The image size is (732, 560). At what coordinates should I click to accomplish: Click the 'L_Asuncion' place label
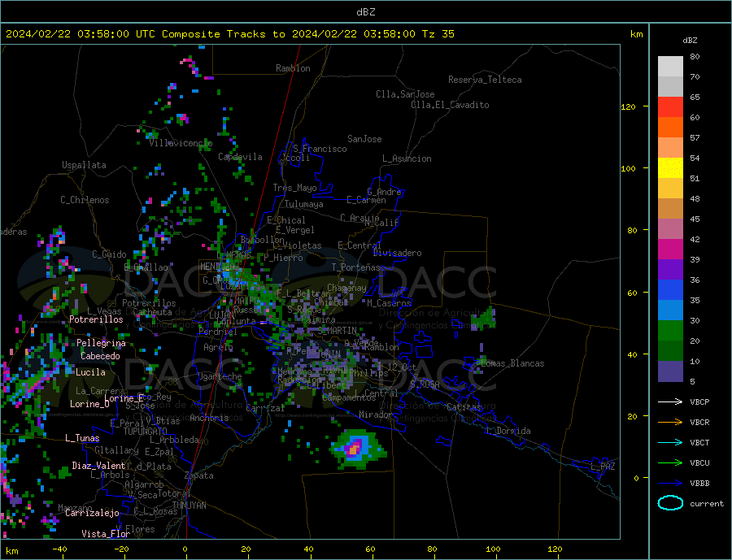click(x=407, y=158)
